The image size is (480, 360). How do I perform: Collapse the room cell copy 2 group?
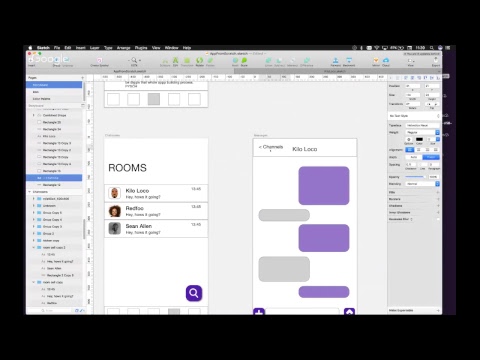[33, 247]
